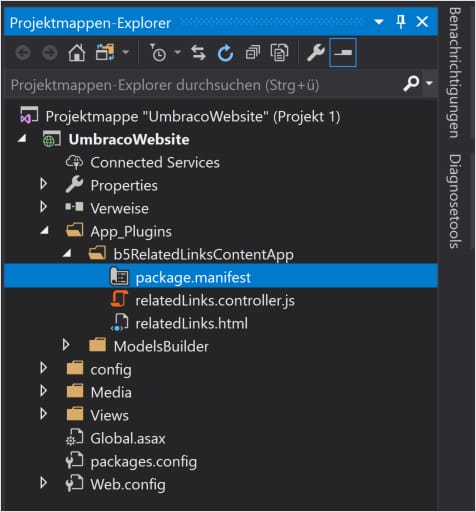Open search options dropdown arrow
Viewport: 476px width, 512px height.
(x=429, y=83)
